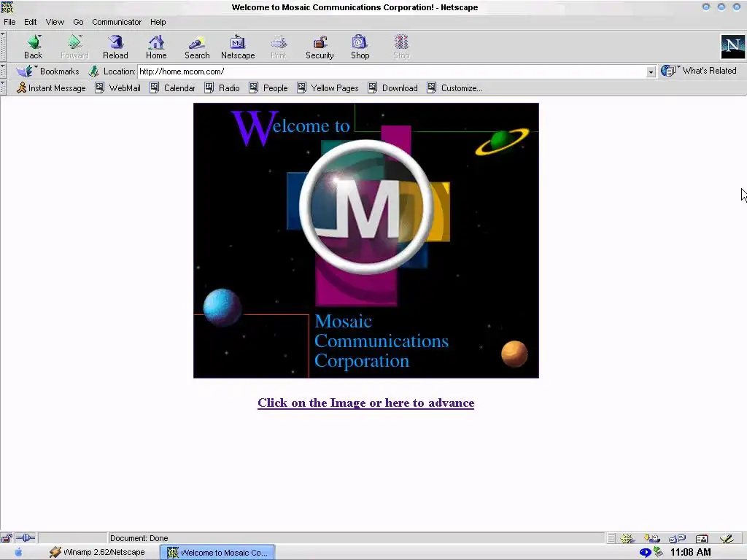Click the component bar drag handle
The height and width of the screenshot is (560, 747).
click(x=611, y=539)
